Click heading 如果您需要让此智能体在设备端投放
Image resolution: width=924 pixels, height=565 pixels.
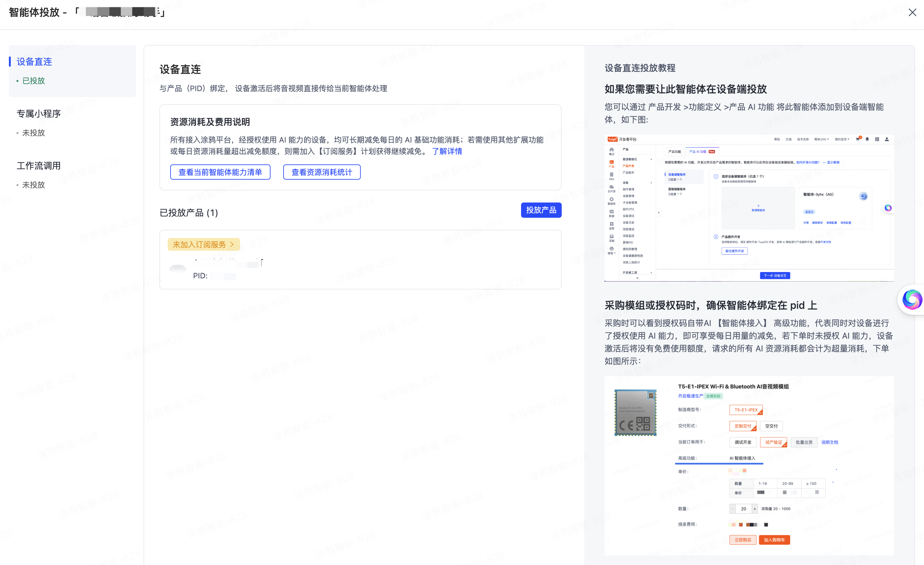686,89
